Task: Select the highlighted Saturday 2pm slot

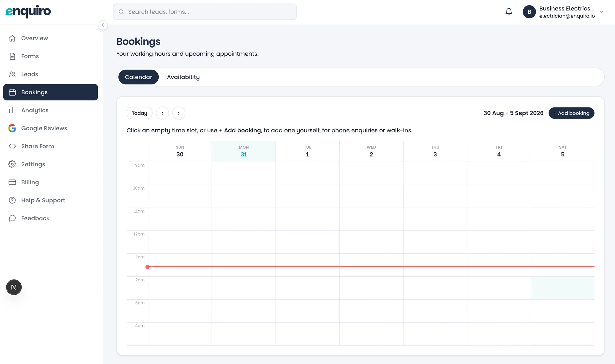Action: (563, 288)
